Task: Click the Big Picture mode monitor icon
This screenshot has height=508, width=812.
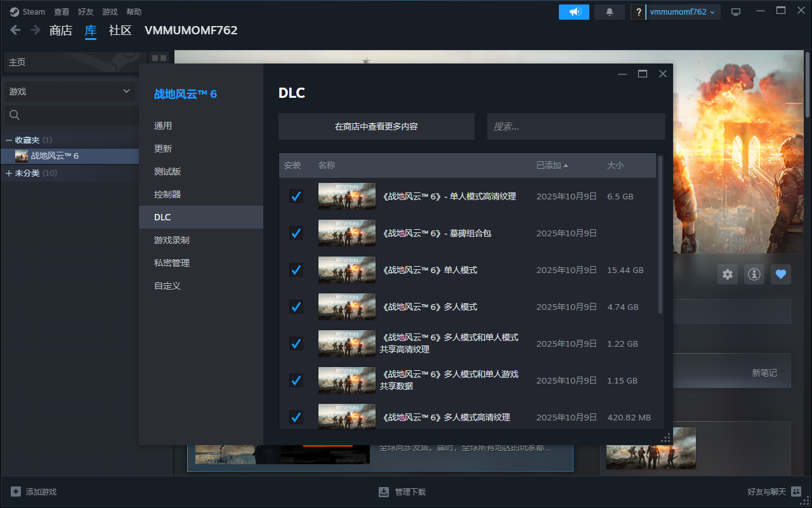Action: (736, 12)
